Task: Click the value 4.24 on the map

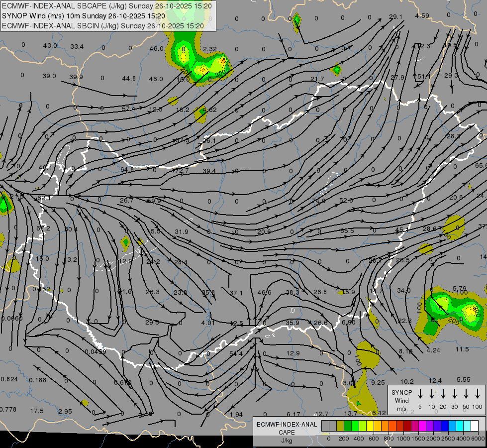Action: pyautogui.click(x=433, y=350)
